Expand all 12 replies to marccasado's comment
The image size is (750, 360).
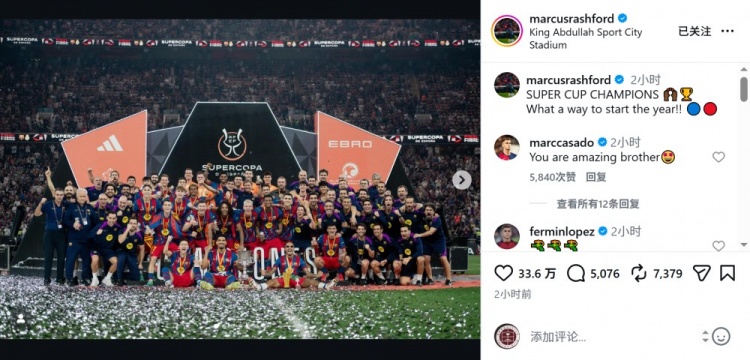click(598, 204)
